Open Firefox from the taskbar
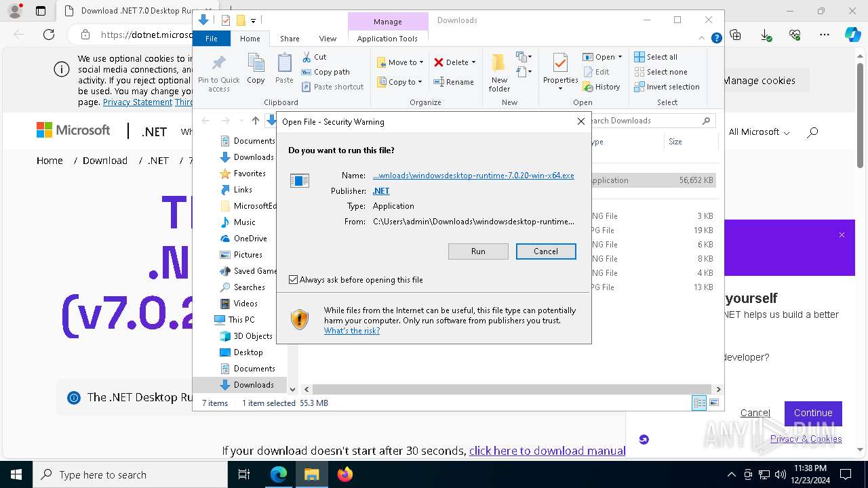The height and width of the screenshot is (488, 868). click(x=345, y=474)
